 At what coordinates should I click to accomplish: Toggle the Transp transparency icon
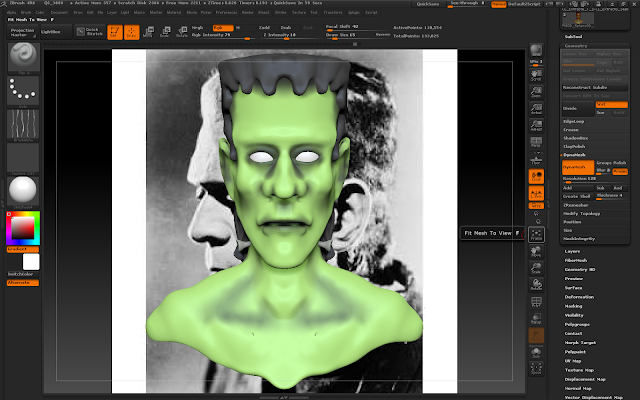[x=536, y=319]
